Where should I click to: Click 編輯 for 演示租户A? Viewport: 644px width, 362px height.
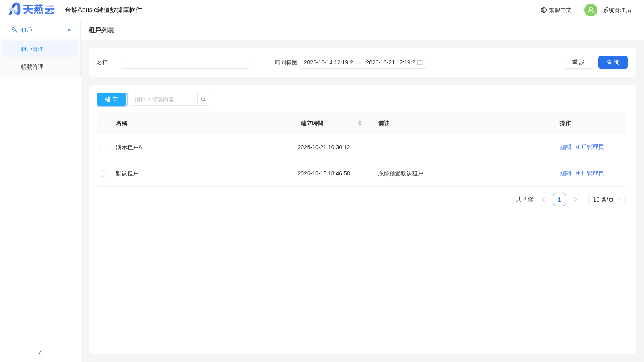(566, 147)
